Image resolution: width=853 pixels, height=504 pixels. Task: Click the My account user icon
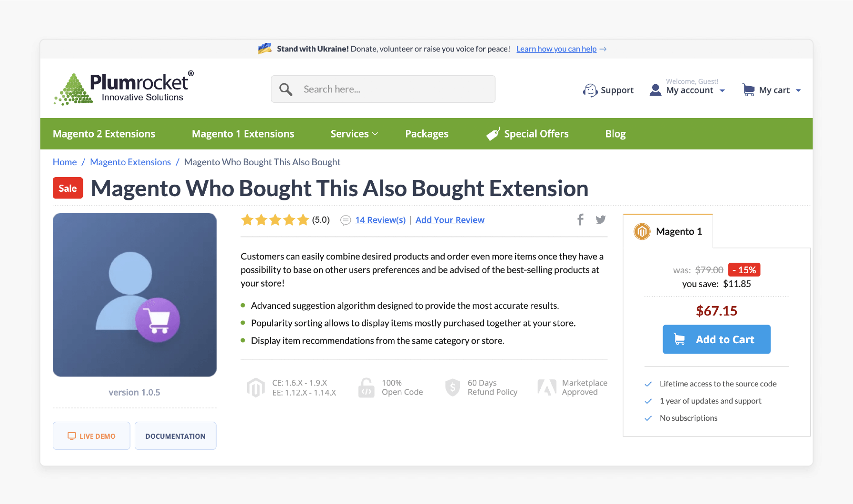655,90
